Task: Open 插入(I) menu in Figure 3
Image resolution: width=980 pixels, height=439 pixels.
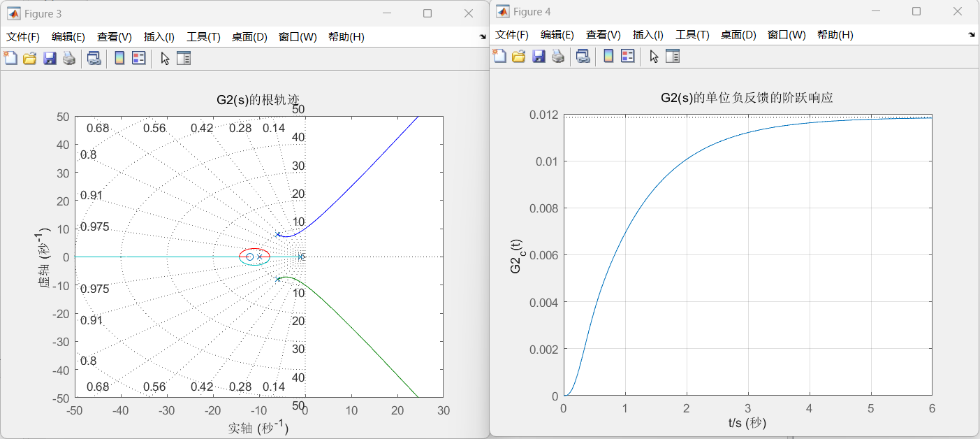Action: coord(159,37)
